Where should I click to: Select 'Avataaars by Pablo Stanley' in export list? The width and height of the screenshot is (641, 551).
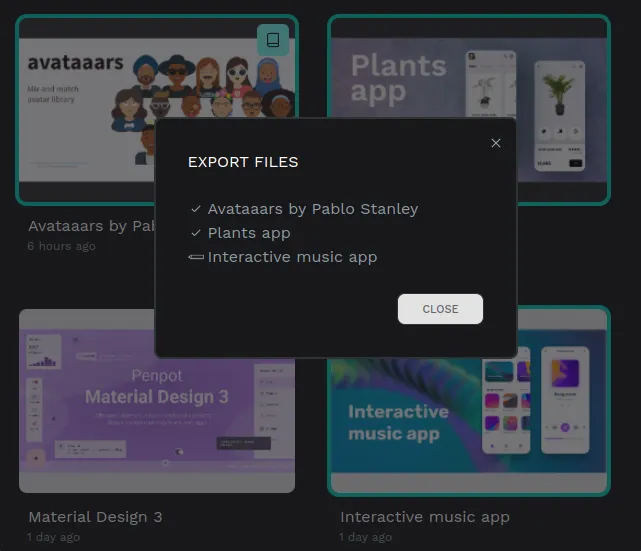point(312,209)
